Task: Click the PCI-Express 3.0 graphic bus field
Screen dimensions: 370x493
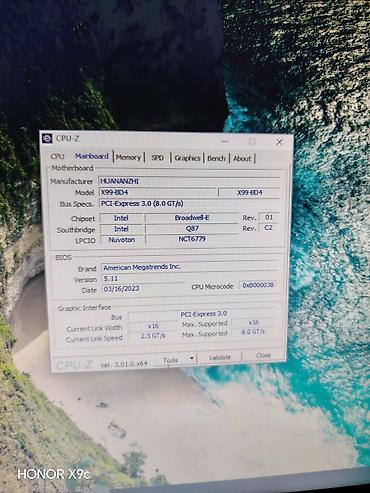Action: pos(203,314)
